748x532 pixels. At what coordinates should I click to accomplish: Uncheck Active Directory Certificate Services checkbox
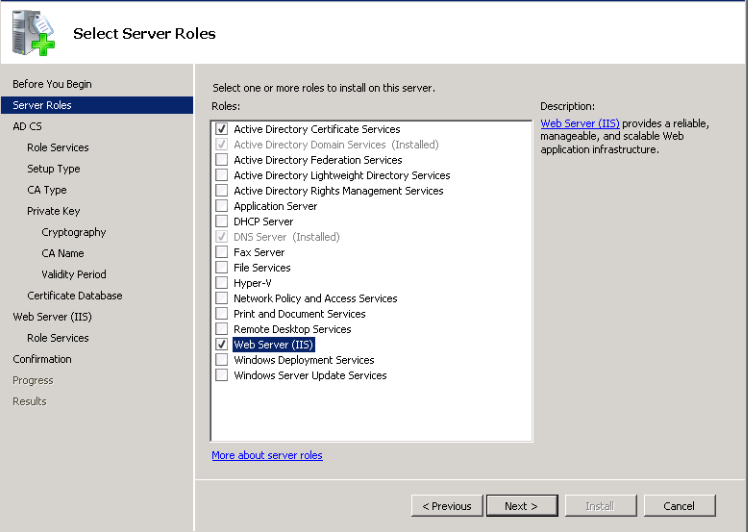coord(221,129)
